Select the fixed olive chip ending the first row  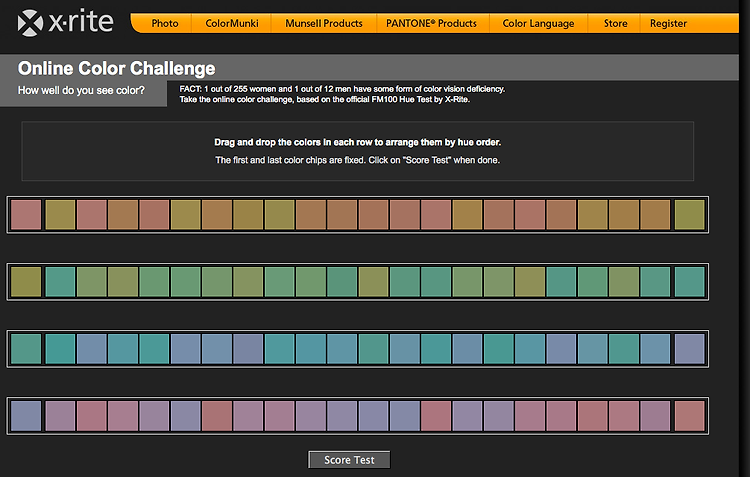click(x=690, y=215)
